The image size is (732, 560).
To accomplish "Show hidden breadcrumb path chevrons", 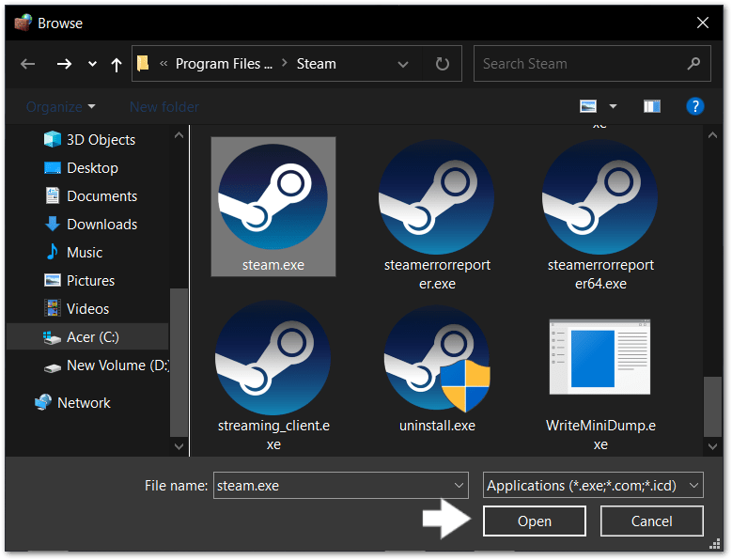I will click(x=164, y=64).
